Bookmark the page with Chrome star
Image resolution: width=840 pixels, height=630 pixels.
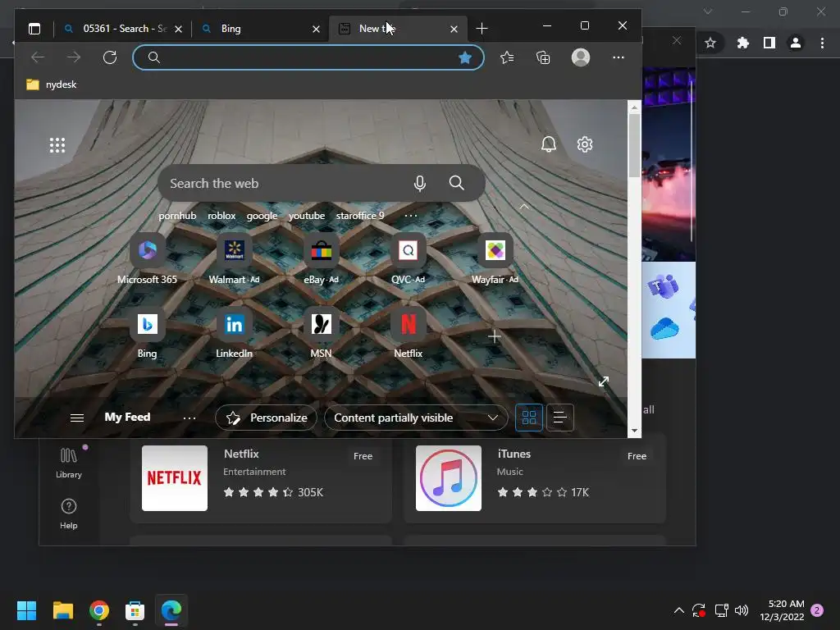pos(710,43)
